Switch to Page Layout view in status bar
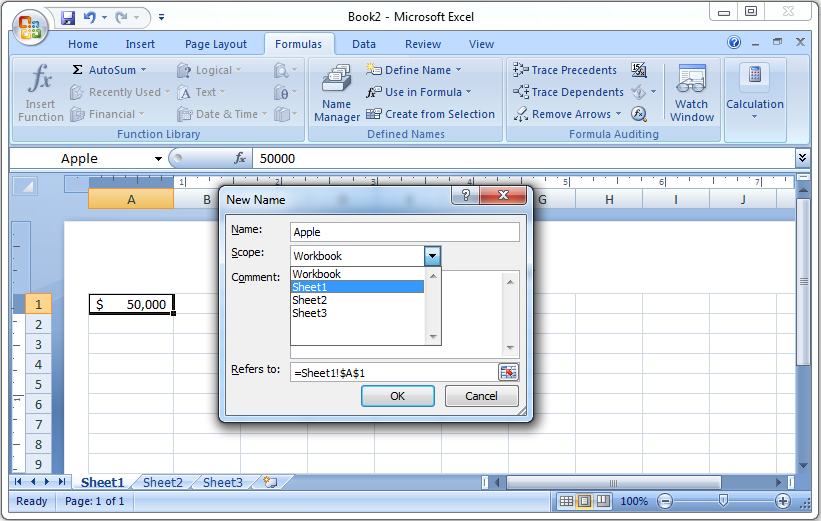 point(584,502)
